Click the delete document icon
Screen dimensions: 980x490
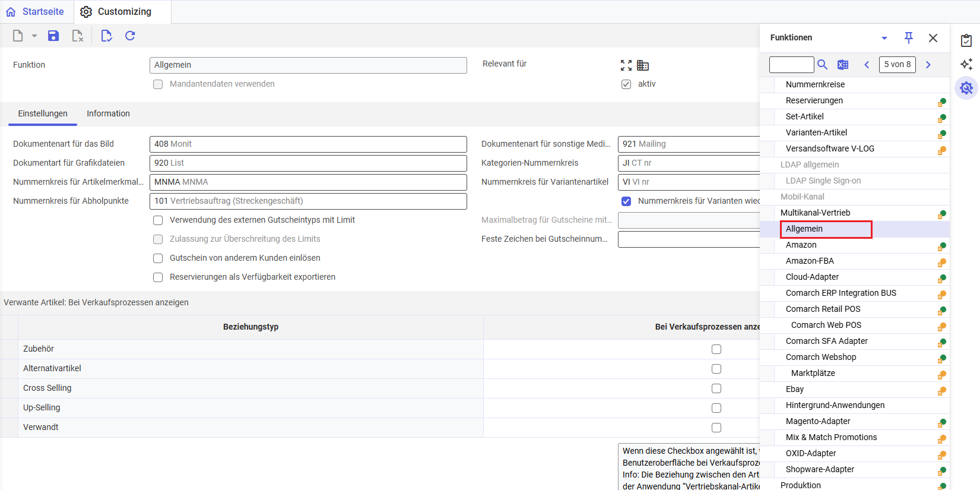[78, 36]
